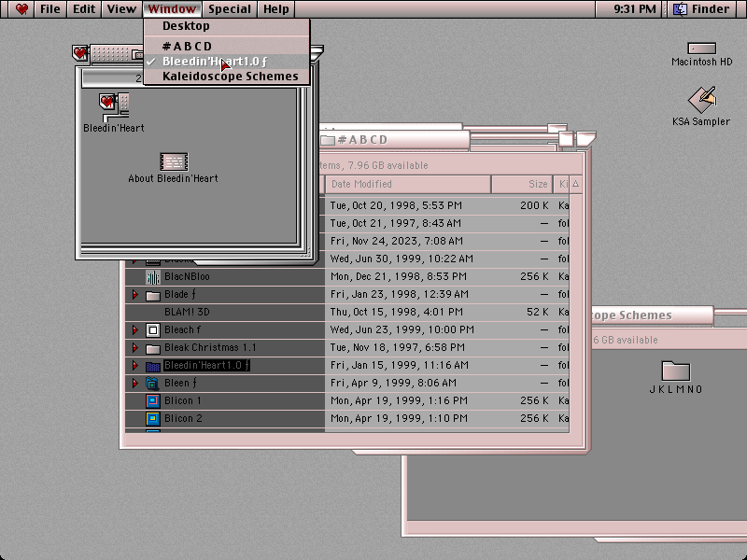Choose Desktop from the Window menu

pos(227,26)
